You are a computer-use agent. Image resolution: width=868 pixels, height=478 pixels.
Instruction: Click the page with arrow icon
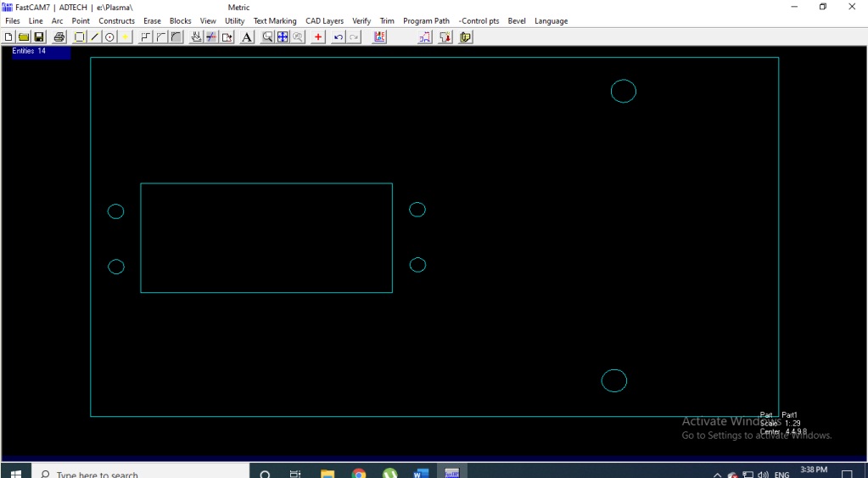click(227, 37)
